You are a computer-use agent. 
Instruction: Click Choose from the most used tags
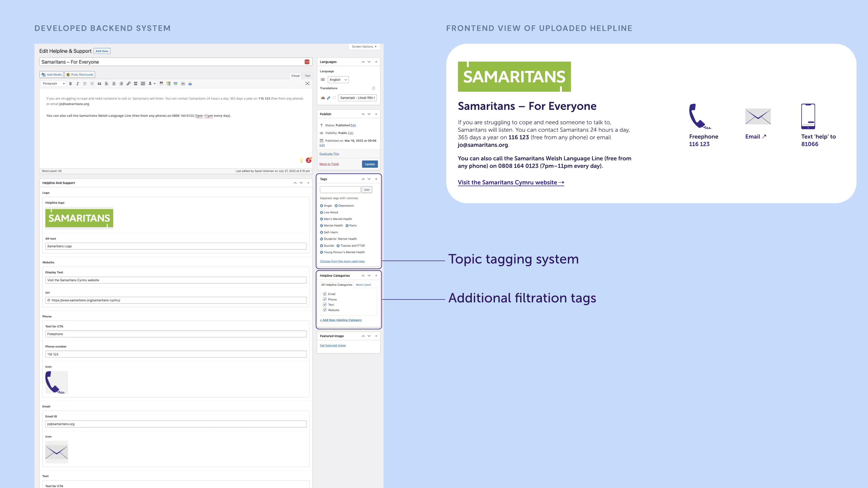click(342, 261)
